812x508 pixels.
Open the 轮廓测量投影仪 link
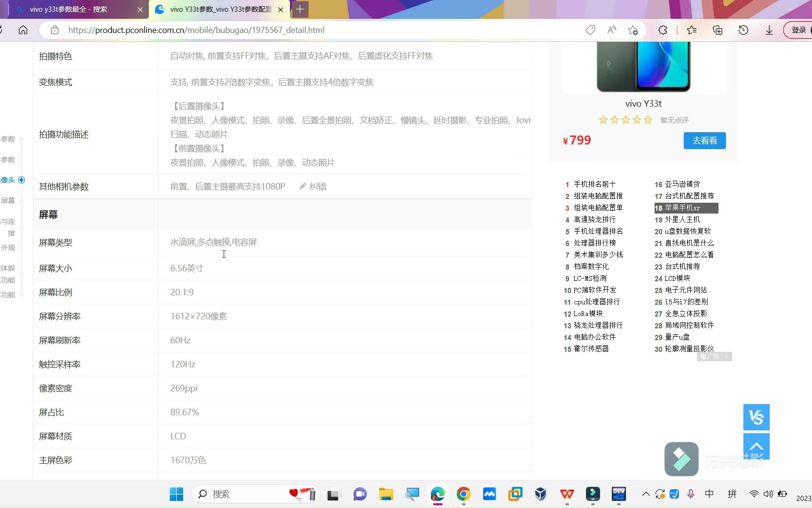[689, 349]
